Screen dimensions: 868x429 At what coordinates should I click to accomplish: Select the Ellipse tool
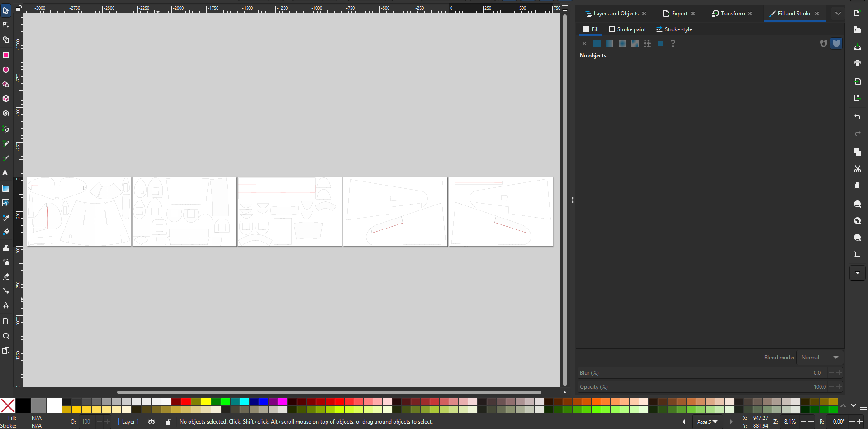tap(6, 70)
